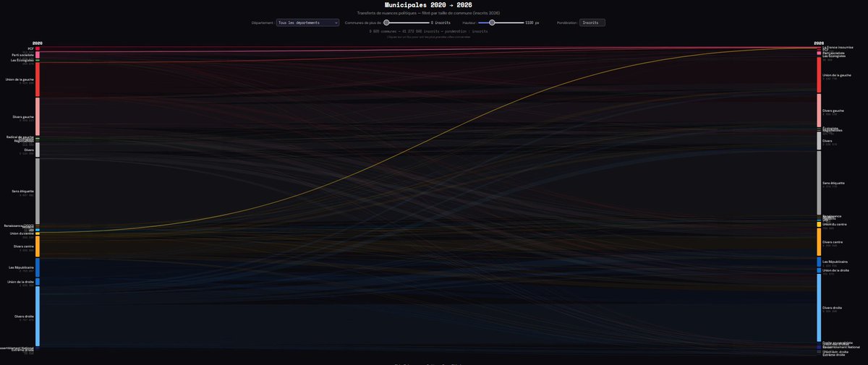
Task: Select the 2020 Union de la gauche node bar
Action: pos(38,80)
